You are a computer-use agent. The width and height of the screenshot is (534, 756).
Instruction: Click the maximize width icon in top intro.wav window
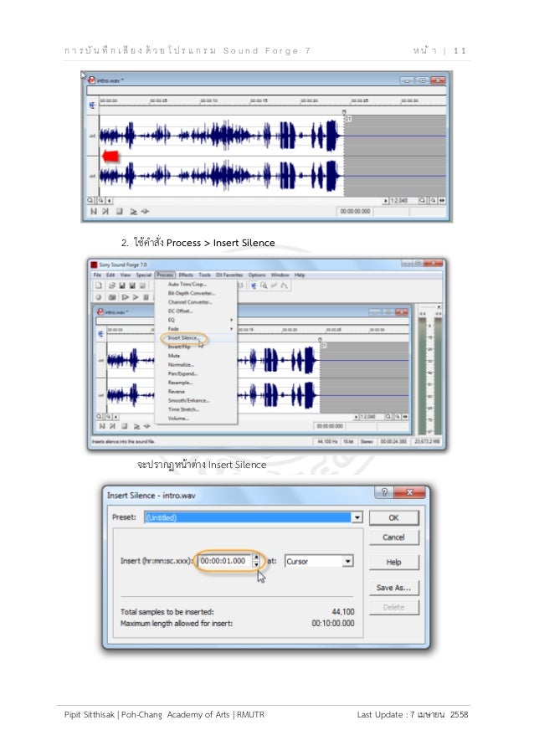pos(442,201)
